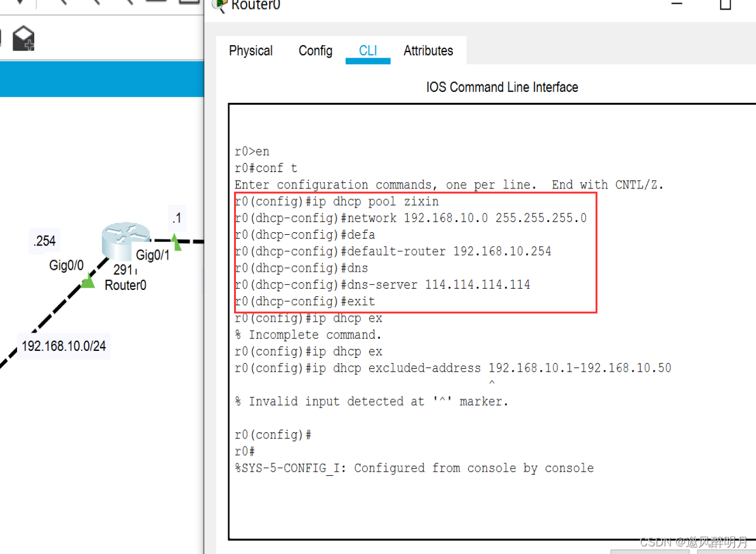Switch to the Physical tab
Screen dimensions: 756x554
click(x=251, y=51)
